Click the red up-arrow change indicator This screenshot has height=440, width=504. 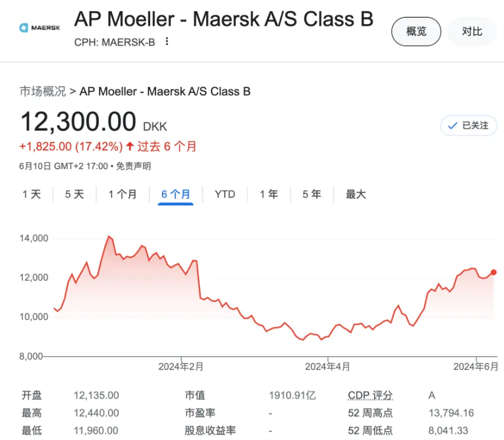coord(130,146)
